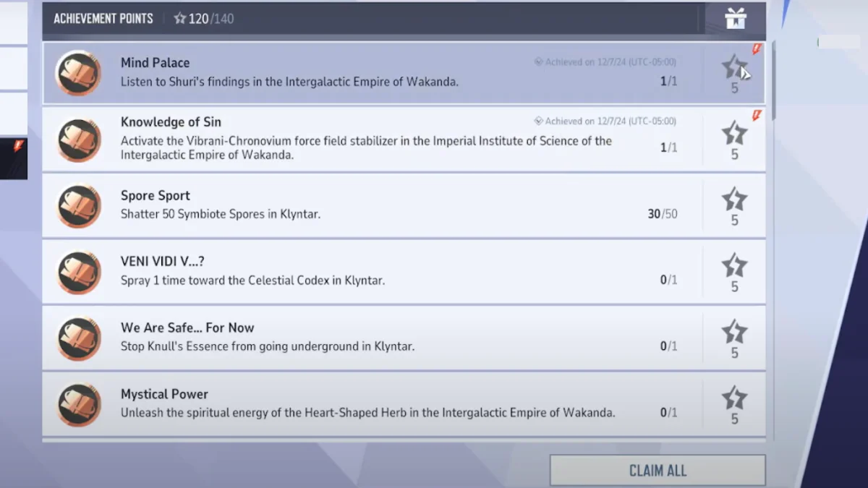Click Spore Sport book badge icon
Screen dimensions: 868x488
coord(78,206)
